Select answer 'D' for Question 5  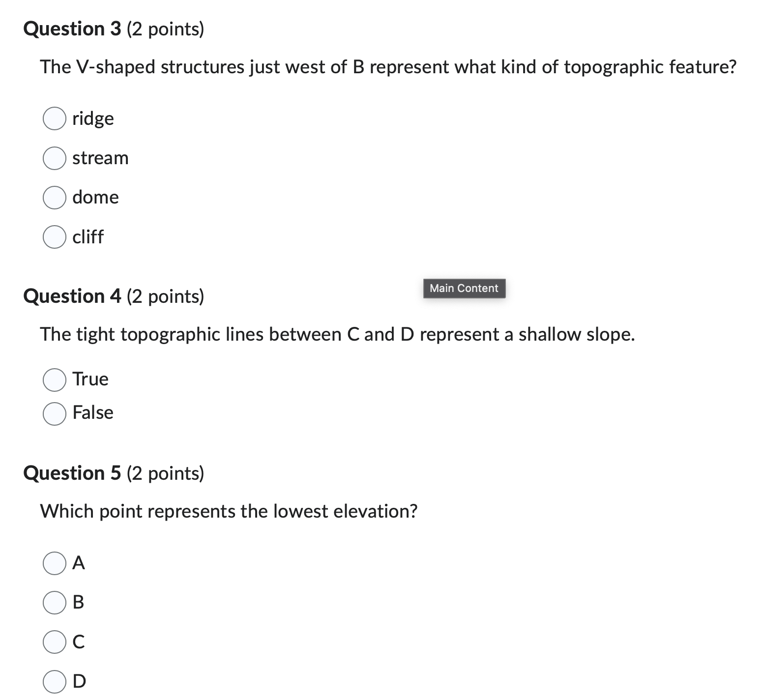[54, 682]
